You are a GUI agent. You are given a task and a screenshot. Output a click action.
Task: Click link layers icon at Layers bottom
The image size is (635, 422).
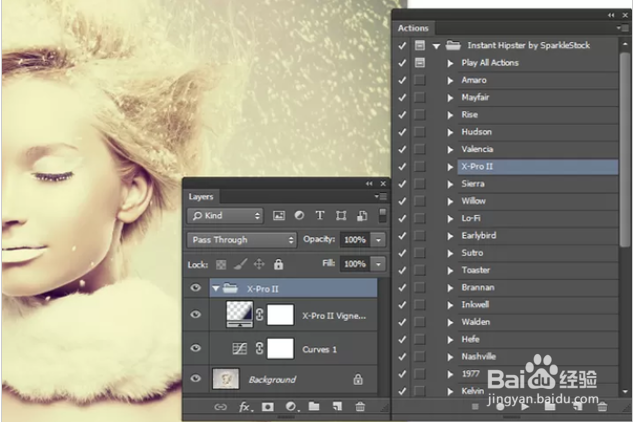pyautogui.click(x=220, y=407)
